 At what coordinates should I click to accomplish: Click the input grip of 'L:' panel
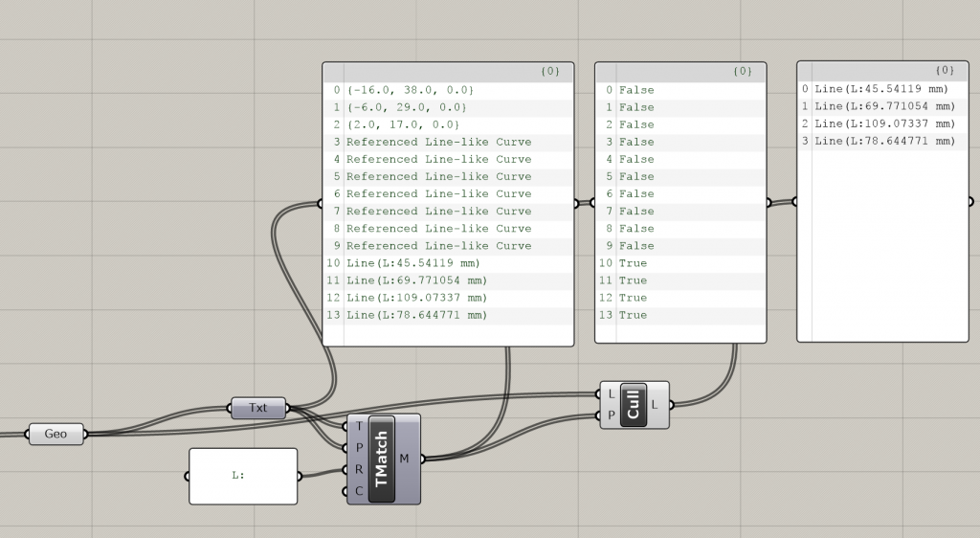click(187, 476)
